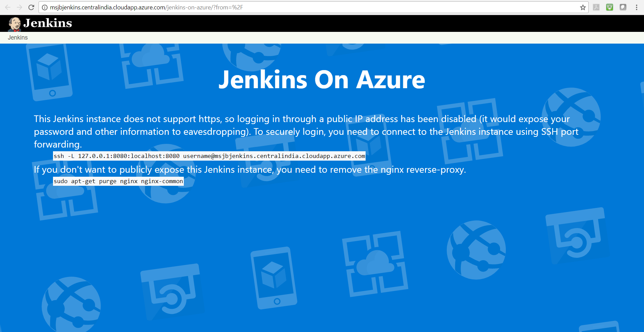Click the sudo apt-get purge nginx command
Viewport: 644px width, 332px height.
point(118,181)
